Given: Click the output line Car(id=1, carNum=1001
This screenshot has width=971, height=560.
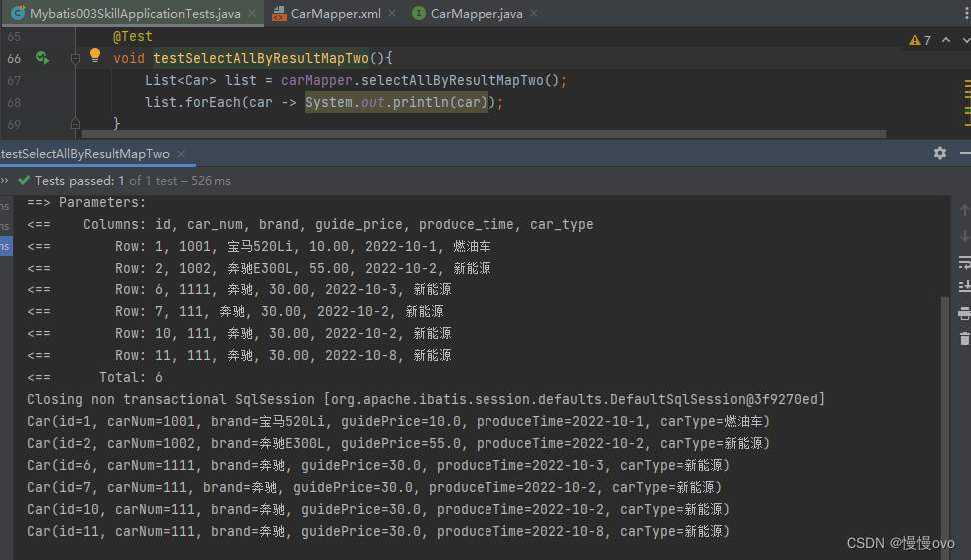Looking at the screenshot, I should tap(399, 422).
